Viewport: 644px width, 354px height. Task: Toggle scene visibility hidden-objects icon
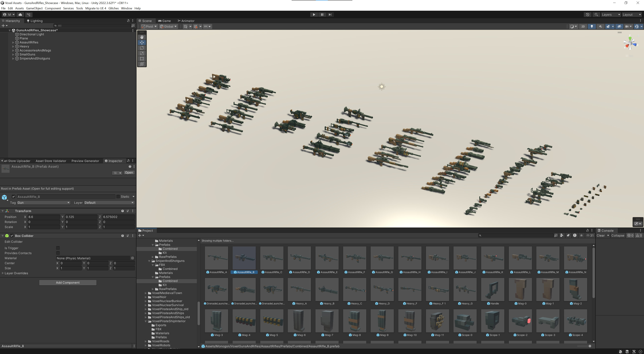(x=619, y=26)
